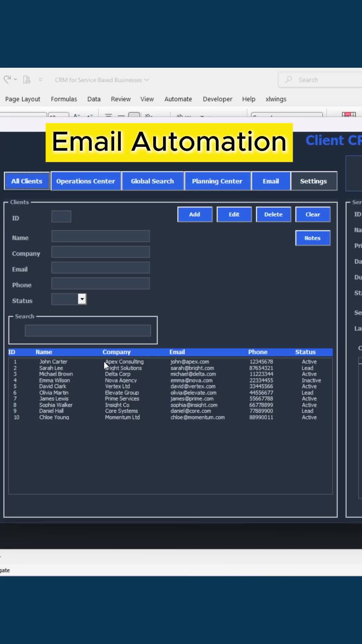
Task: Click the Redo arrow icon
Action: 7,79
